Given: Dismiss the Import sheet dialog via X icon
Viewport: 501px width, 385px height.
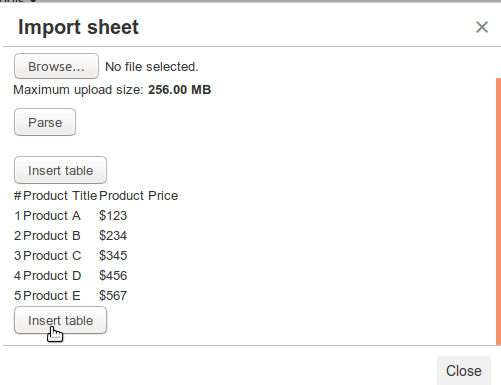Looking at the screenshot, I should 482,27.
